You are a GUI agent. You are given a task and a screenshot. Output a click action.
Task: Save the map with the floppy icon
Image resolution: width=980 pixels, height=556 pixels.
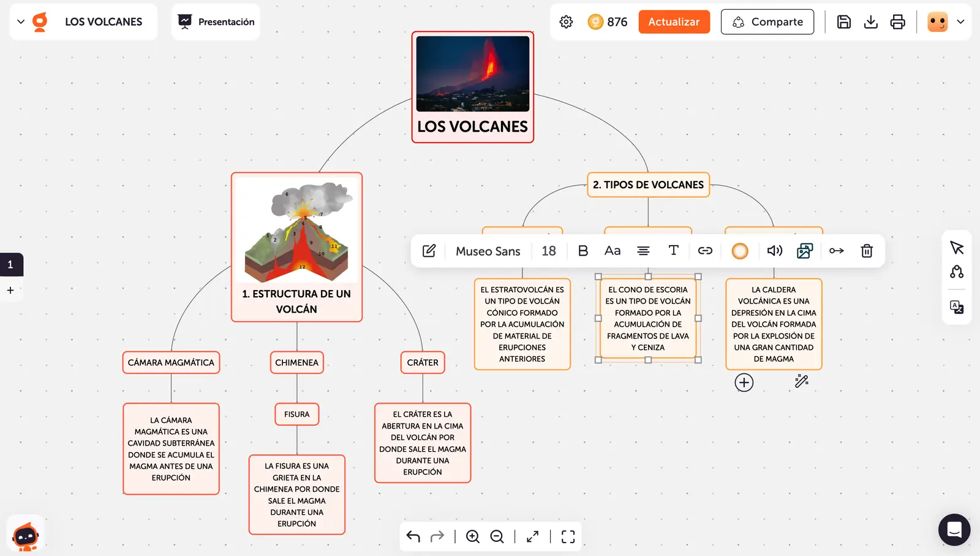[843, 22]
